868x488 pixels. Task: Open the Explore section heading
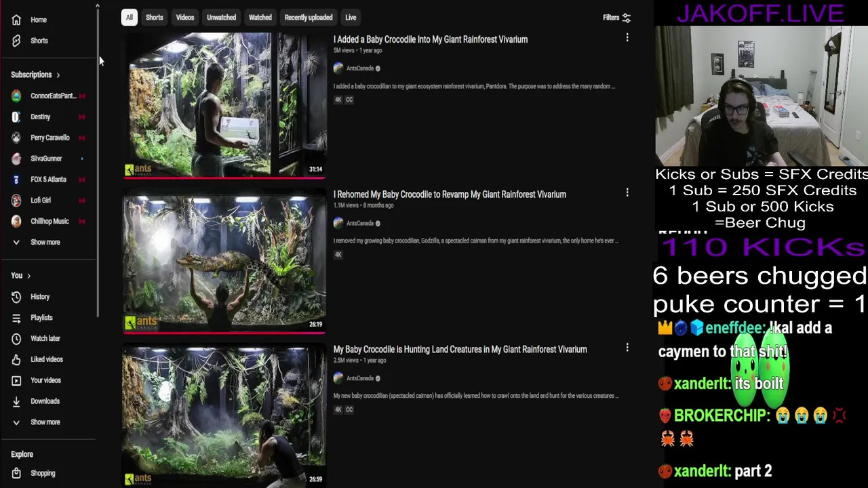[x=22, y=455]
